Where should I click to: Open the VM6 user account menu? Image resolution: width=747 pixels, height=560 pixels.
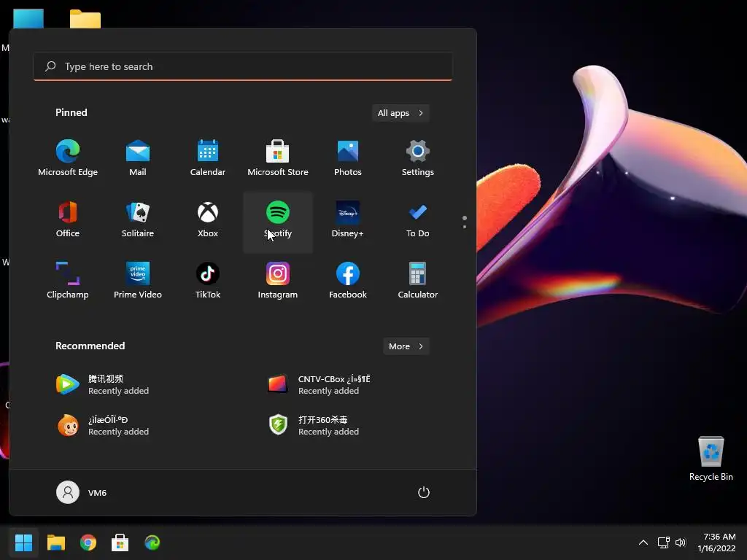click(x=82, y=492)
